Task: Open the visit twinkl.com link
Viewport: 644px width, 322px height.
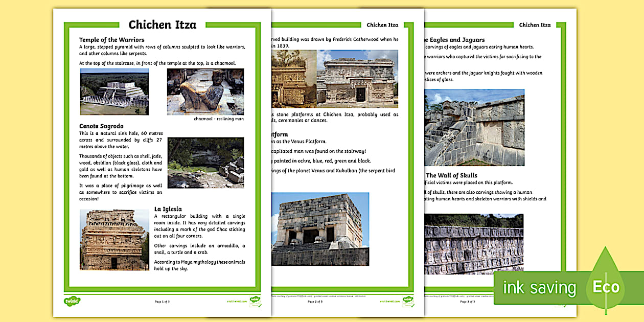Action: click(x=237, y=301)
